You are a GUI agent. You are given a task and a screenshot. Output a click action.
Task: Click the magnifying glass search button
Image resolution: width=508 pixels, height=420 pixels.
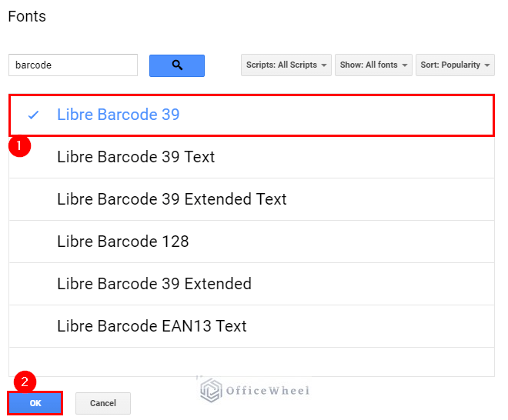pos(176,65)
